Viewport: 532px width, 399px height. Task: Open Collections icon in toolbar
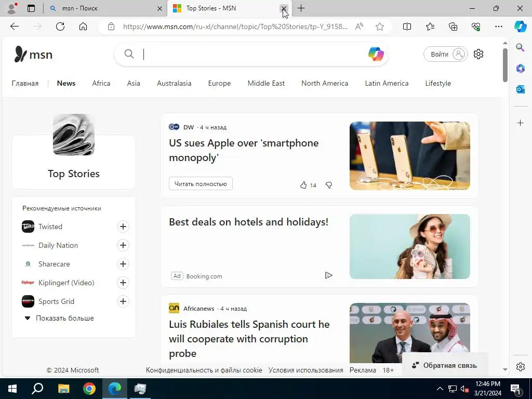coord(453,26)
